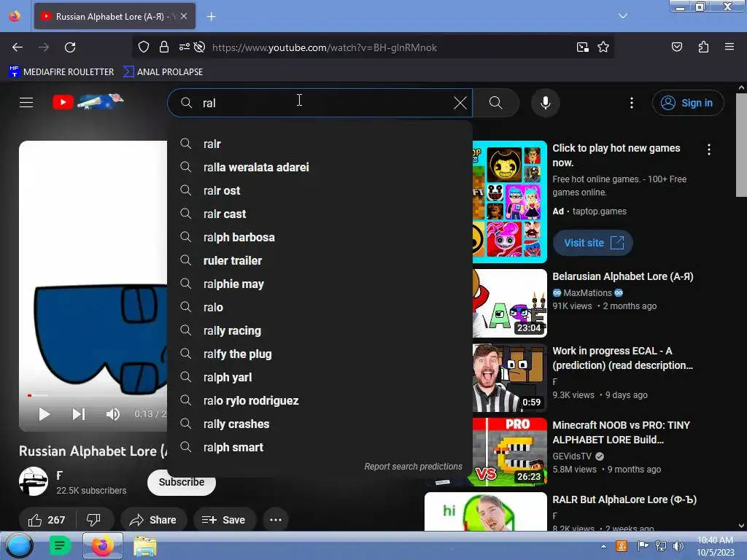Choose the 'ralph smart' suggestion
This screenshot has width=747, height=560.
[x=320, y=447]
